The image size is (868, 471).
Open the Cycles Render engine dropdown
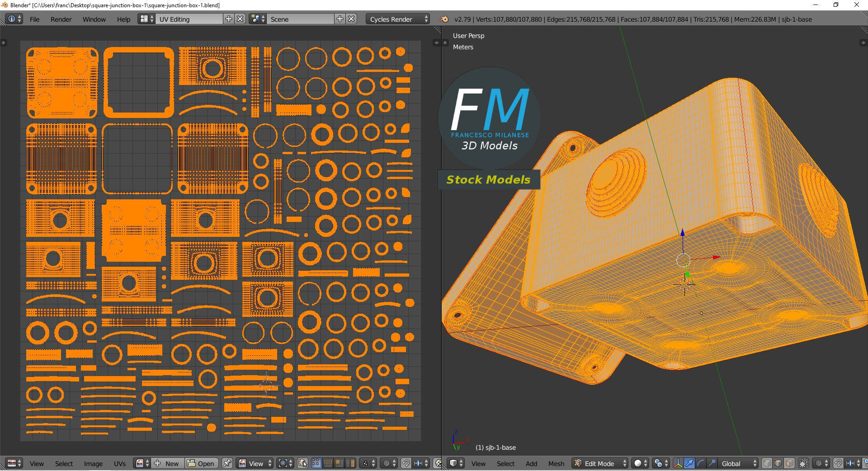(x=398, y=19)
